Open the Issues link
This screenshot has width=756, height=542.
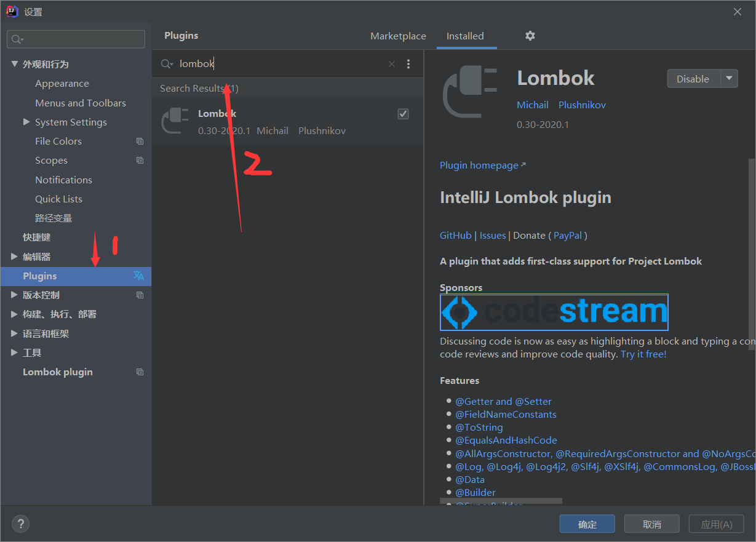(x=493, y=235)
